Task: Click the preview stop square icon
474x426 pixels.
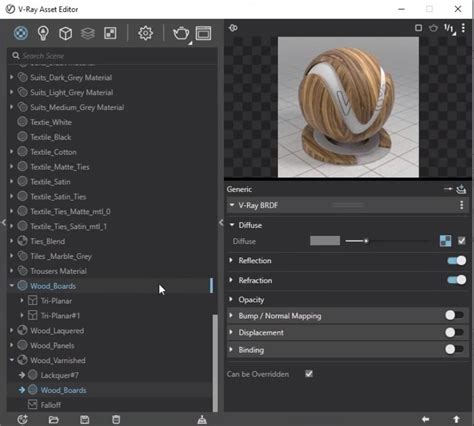Action: [418, 28]
